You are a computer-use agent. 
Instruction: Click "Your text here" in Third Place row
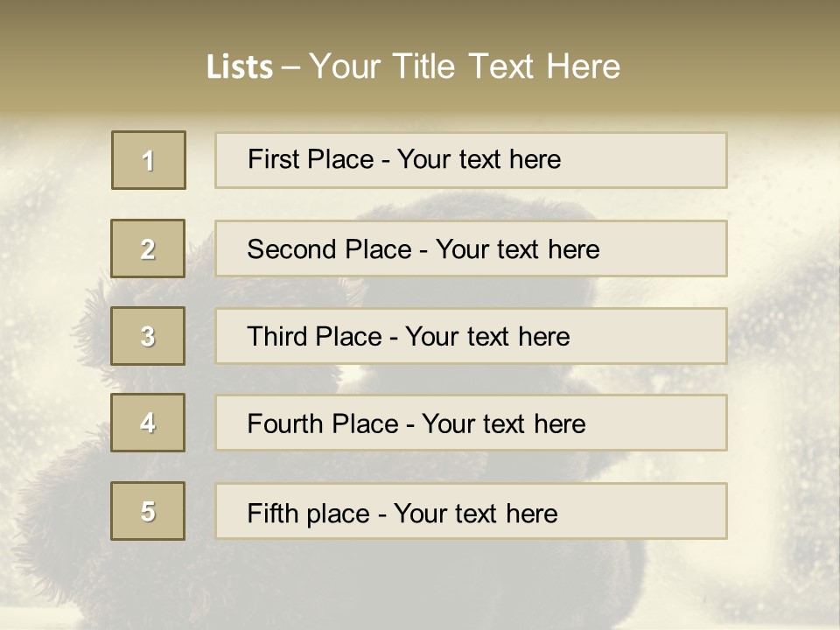[x=487, y=337]
